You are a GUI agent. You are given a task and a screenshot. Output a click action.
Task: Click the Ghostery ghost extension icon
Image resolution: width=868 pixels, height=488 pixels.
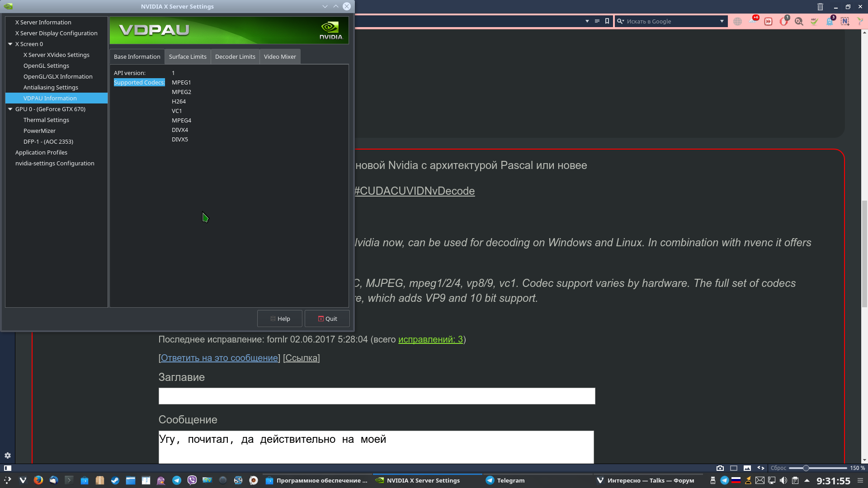tap(830, 21)
